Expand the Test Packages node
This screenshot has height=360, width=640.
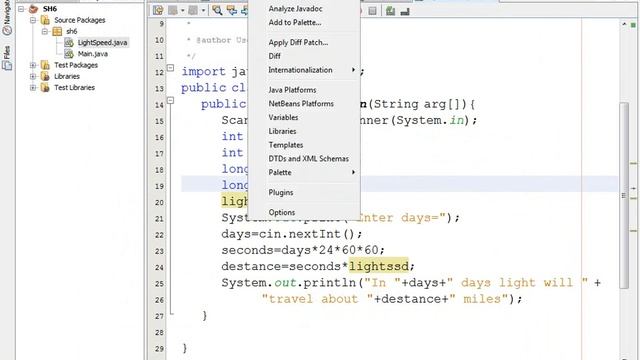pyautogui.click(x=33, y=65)
